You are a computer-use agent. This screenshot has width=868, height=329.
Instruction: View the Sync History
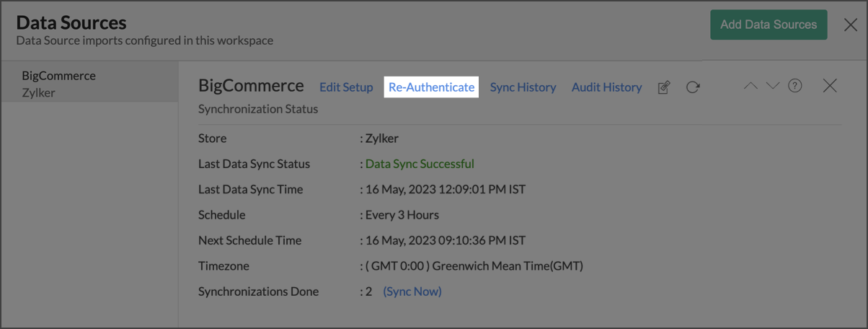[x=523, y=87]
